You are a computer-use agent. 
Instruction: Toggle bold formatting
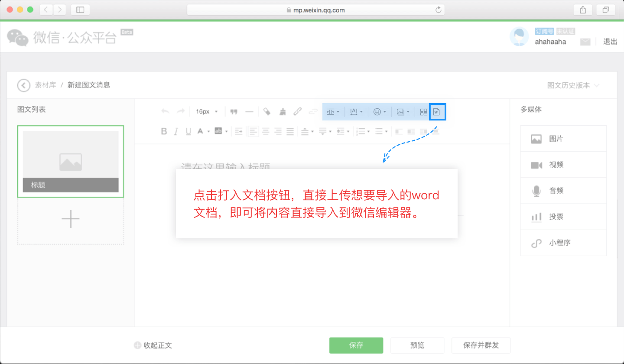click(x=164, y=131)
